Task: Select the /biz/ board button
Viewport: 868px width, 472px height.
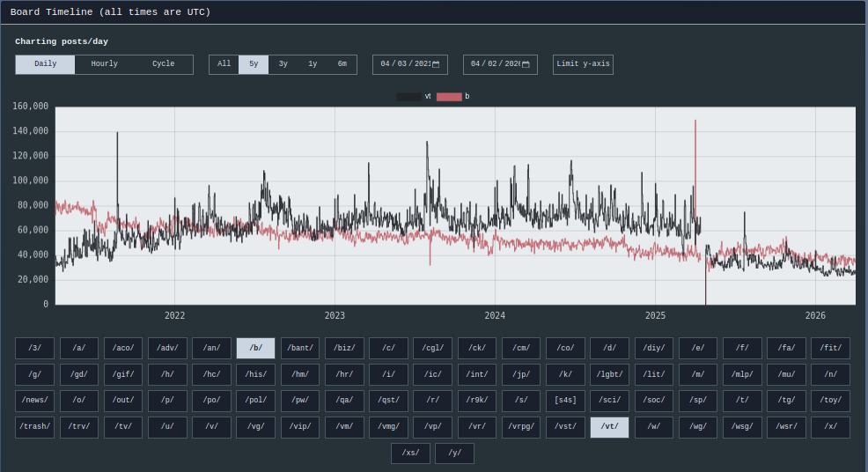Action: (x=344, y=348)
